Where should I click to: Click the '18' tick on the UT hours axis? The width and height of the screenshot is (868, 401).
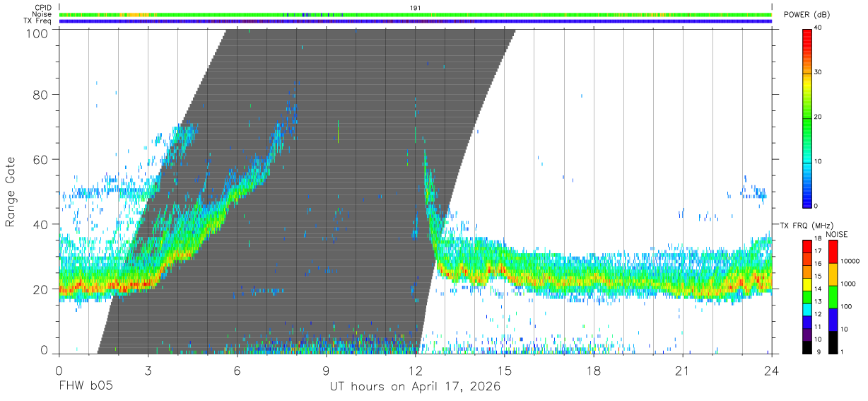(594, 370)
